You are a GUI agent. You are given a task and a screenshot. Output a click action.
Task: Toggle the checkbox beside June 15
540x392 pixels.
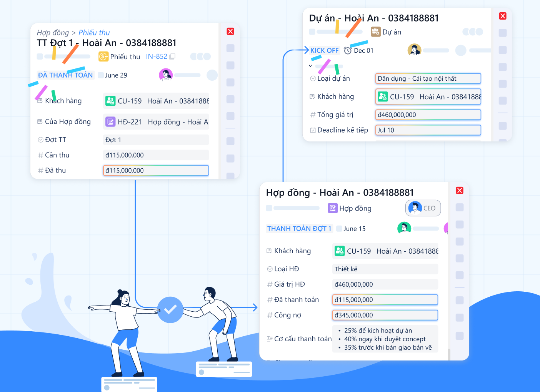[x=339, y=229]
